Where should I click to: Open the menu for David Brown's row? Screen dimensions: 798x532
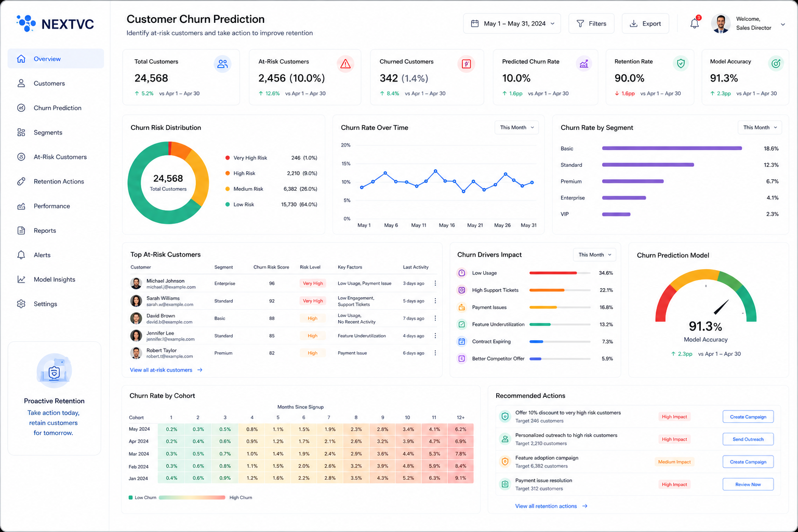point(435,318)
